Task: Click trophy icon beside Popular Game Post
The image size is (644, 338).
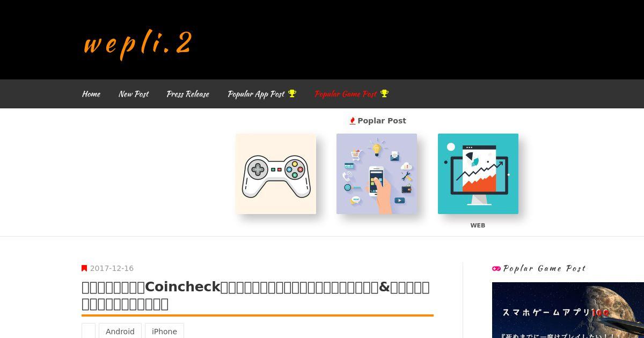Action: coord(384,93)
